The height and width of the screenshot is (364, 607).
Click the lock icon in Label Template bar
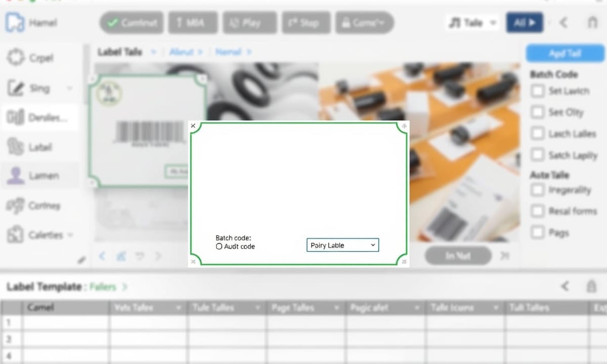[591, 287]
